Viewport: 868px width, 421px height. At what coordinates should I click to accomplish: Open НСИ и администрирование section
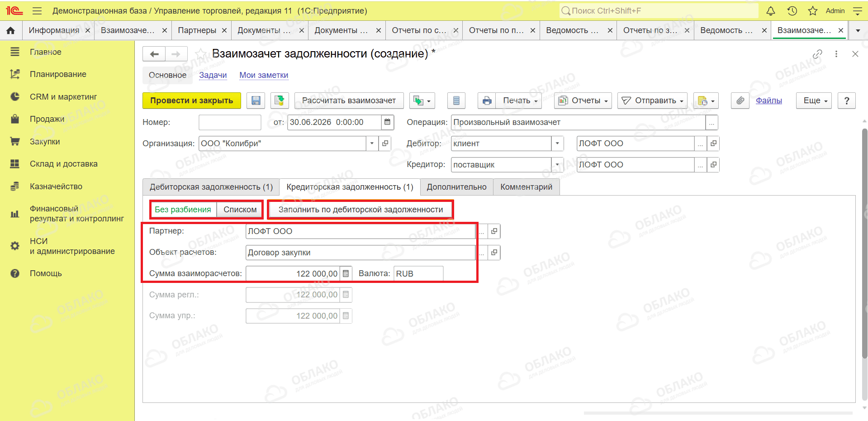click(x=72, y=246)
